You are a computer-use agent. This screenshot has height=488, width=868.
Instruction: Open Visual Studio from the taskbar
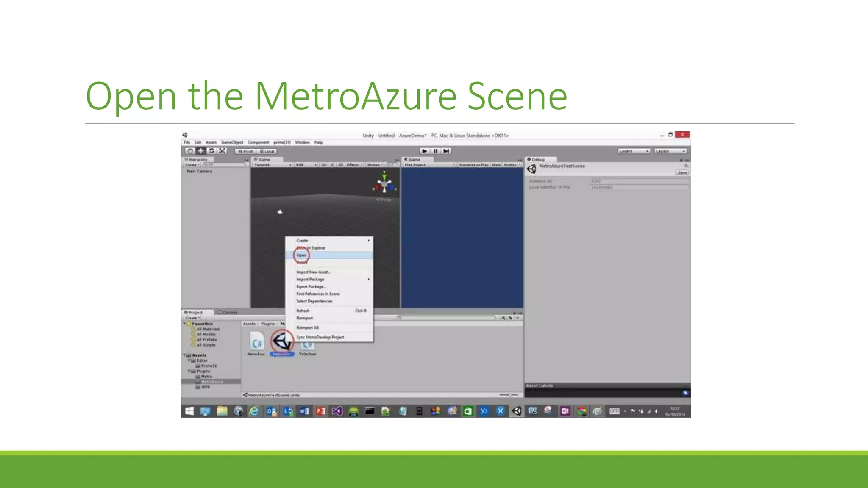(337, 411)
